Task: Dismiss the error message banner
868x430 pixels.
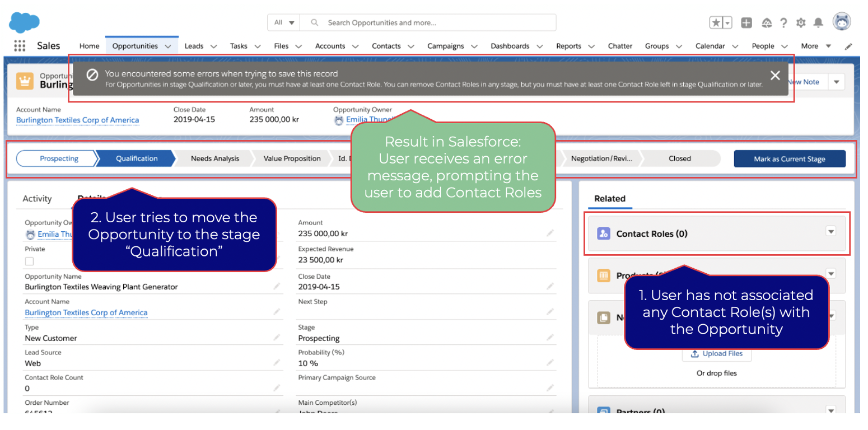Action: 775,76
